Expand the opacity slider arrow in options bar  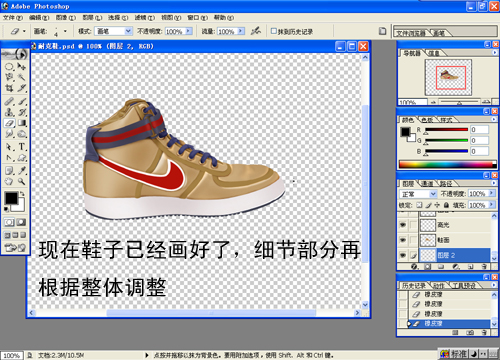[x=189, y=31]
